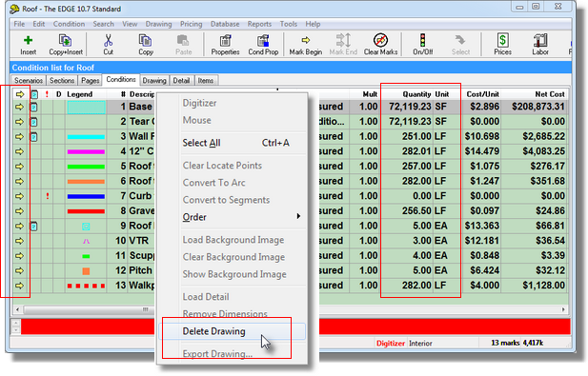
Task: Choose Export Drawing in context menu
Action: pyautogui.click(x=233, y=353)
